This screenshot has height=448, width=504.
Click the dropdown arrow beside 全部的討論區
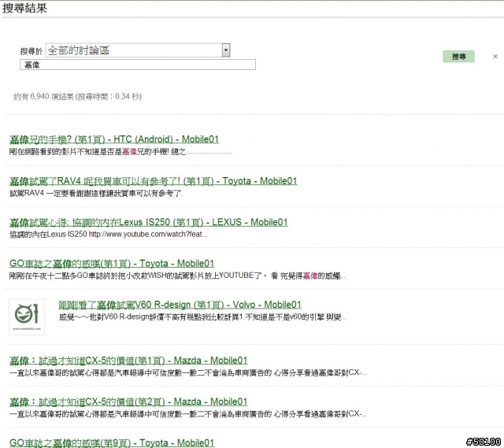click(x=226, y=50)
